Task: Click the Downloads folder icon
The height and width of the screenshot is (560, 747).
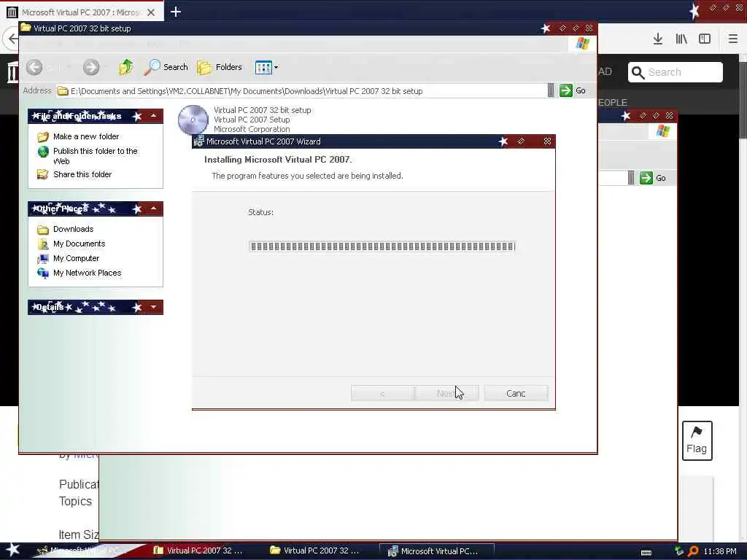Action: tap(43, 230)
